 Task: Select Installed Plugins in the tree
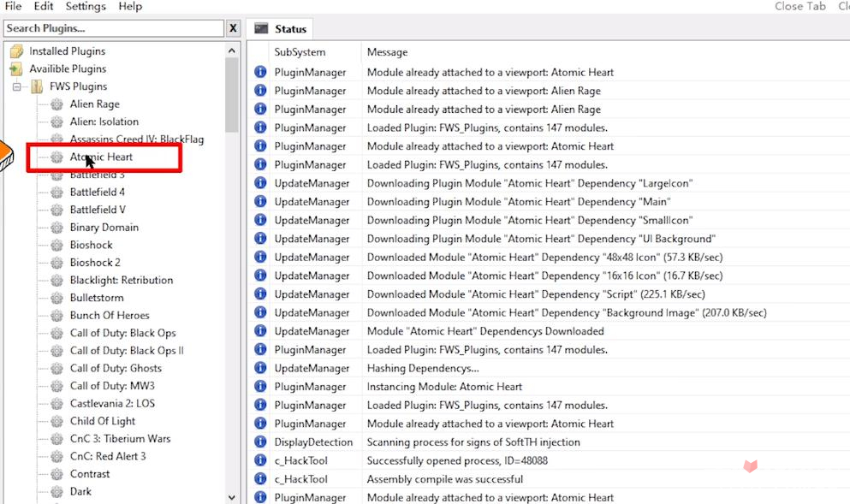(68, 51)
